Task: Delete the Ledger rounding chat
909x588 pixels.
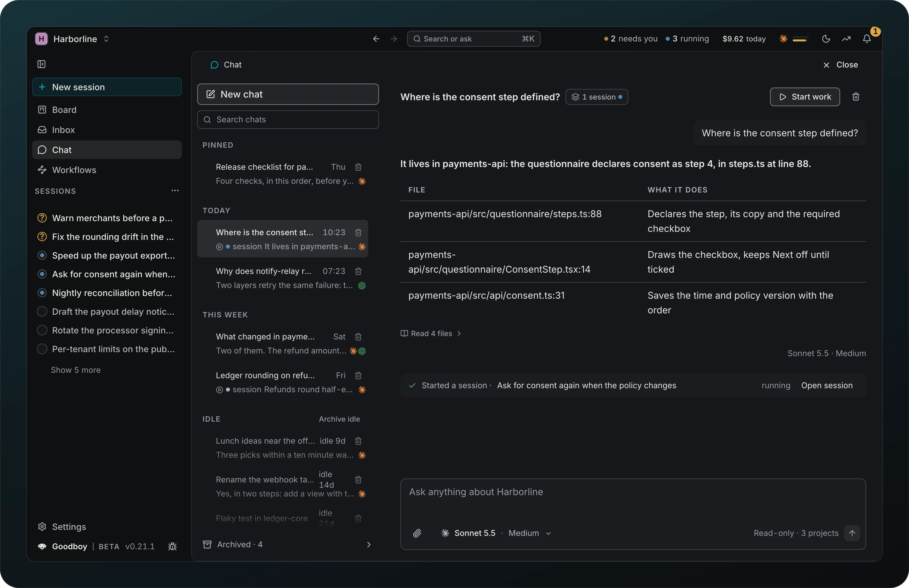Action: point(358,376)
